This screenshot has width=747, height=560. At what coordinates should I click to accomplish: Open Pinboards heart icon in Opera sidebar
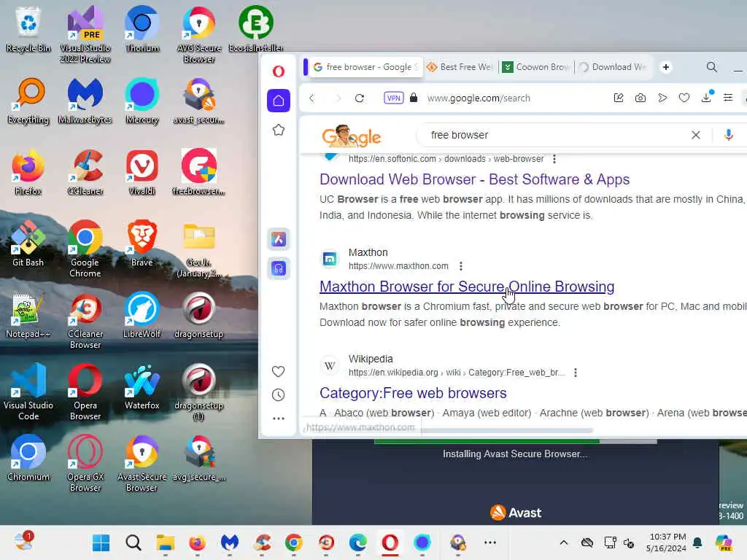coord(278,371)
